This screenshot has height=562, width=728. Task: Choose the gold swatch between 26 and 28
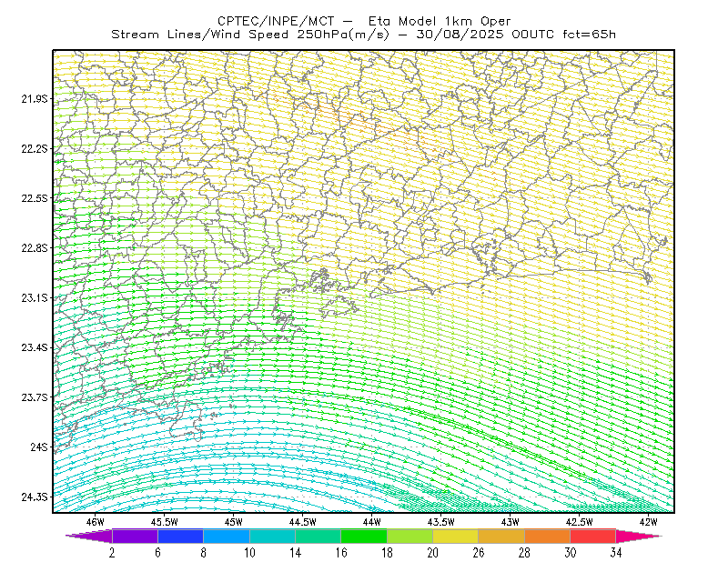(x=501, y=536)
